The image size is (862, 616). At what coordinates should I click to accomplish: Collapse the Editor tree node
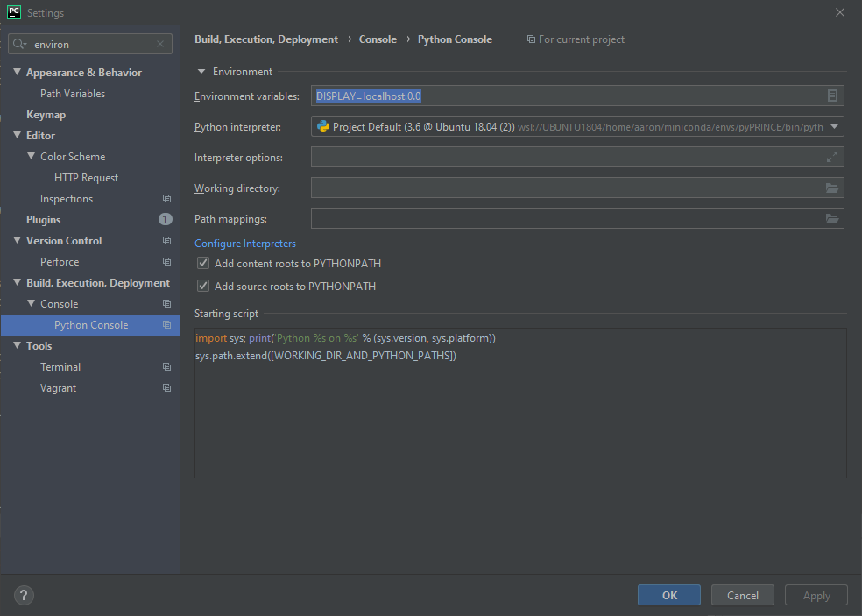click(x=17, y=135)
